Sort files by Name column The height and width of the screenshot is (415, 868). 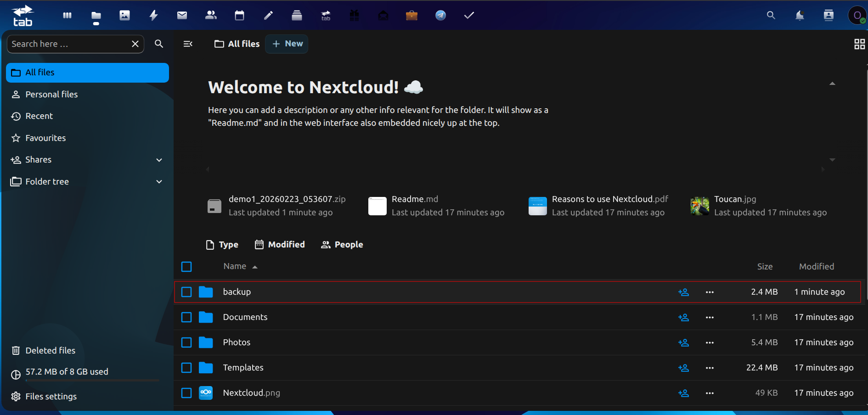(x=240, y=266)
